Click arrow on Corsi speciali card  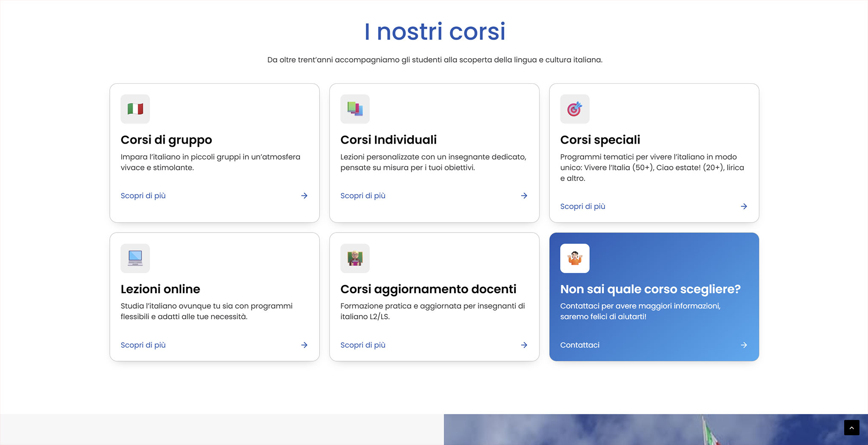743,207
